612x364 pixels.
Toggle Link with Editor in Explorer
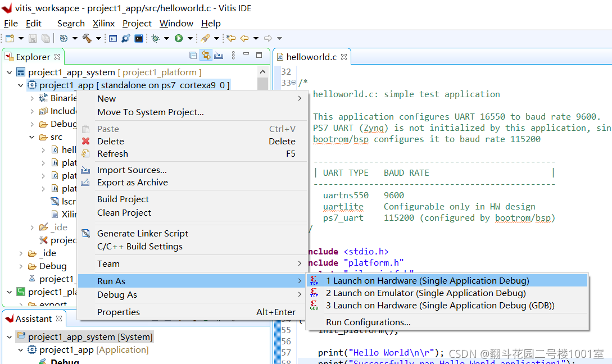point(206,56)
